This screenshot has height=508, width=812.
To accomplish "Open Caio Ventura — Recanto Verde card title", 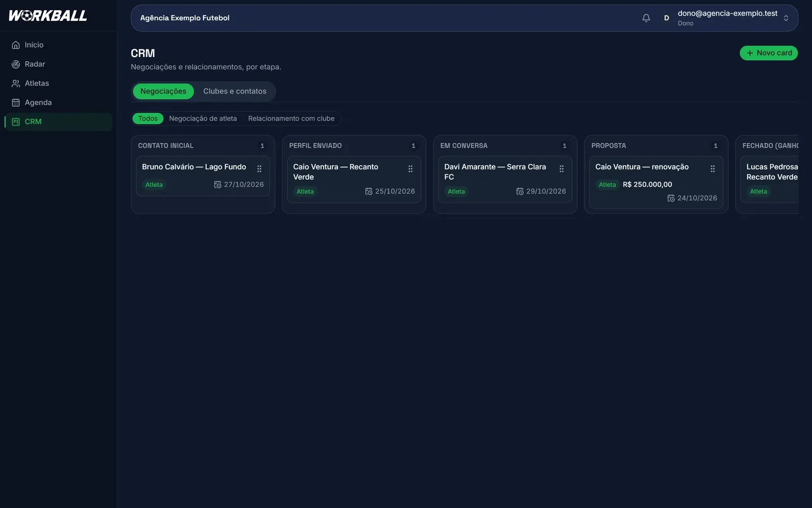I will click(x=336, y=172).
